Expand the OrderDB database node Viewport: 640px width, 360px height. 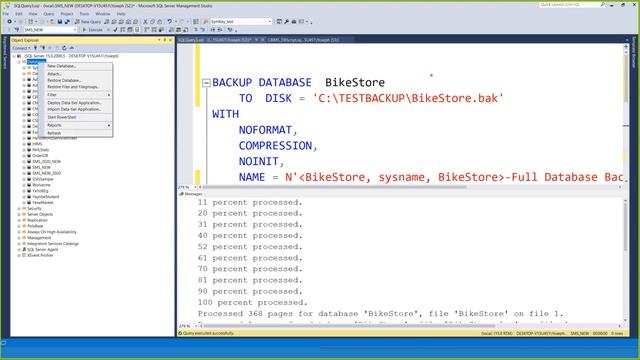coord(24,156)
